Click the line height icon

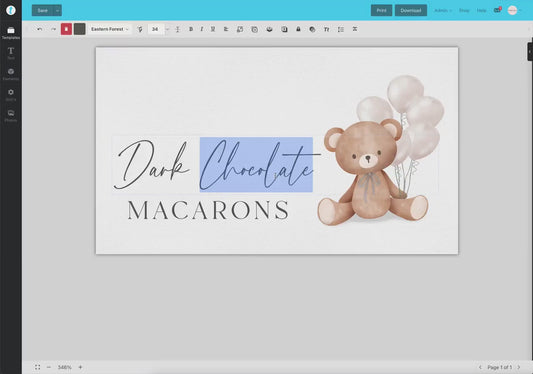point(177,29)
